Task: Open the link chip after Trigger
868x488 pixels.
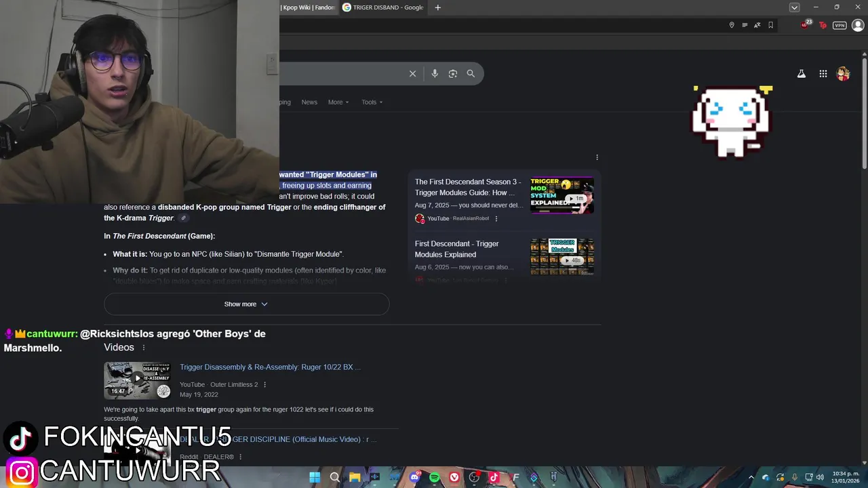Action: (x=183, y=218)
